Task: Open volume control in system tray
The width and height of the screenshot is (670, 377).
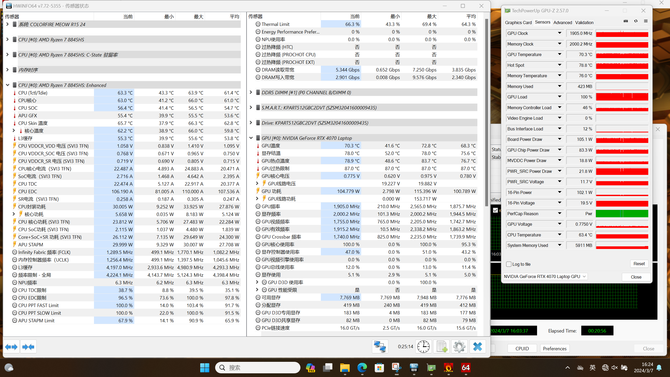Action: click(x=614, y=368)
